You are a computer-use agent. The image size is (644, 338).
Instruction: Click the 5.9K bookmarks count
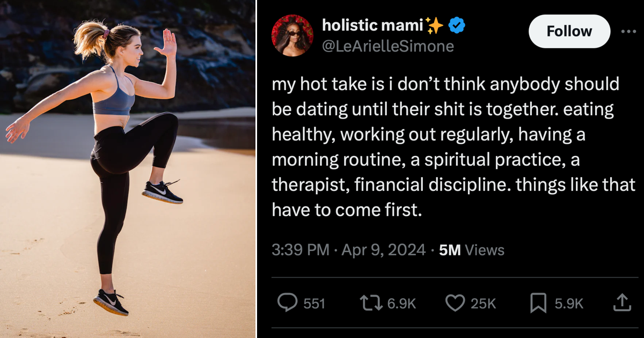click(x=569, y=304)
